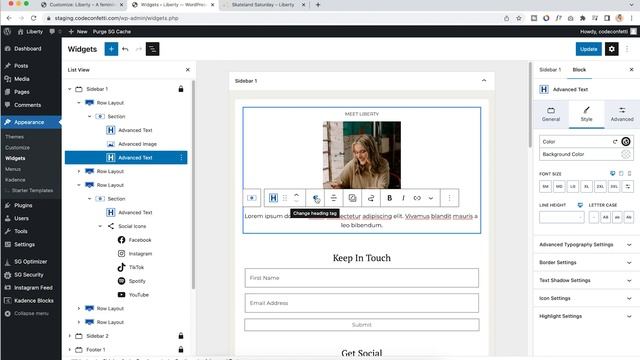The width and height of the screenshot is (640, 360).
Task: Open the Background Color swatch
Action: coord(626,154)
